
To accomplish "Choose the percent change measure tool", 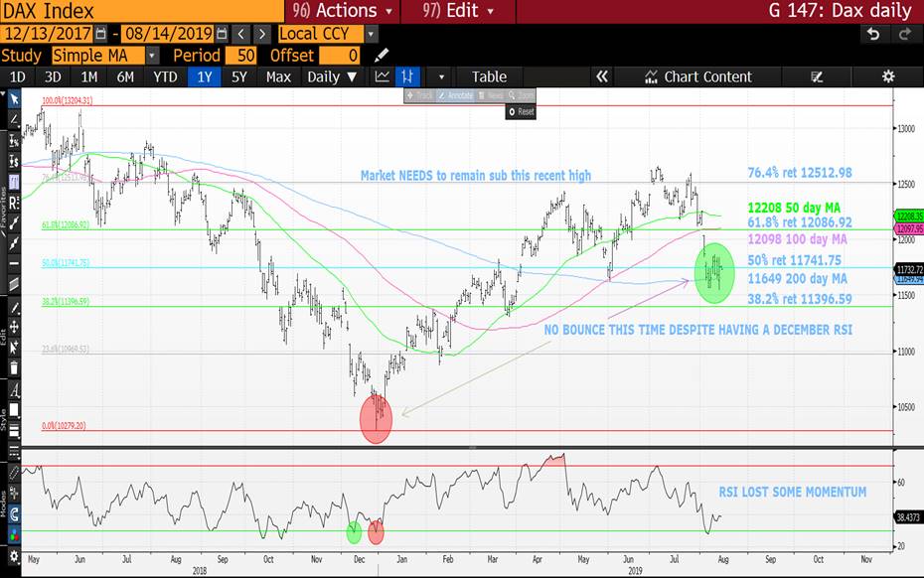I will click(14, 140).
